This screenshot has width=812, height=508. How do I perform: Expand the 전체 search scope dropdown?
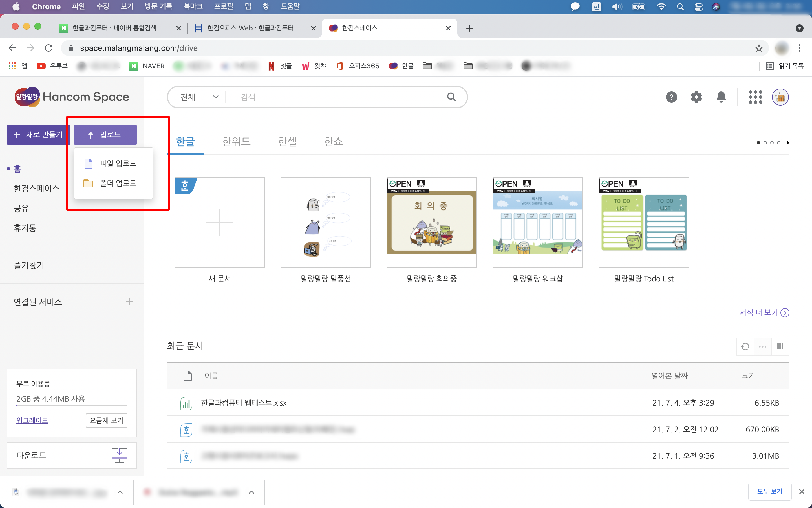point(199,97)
